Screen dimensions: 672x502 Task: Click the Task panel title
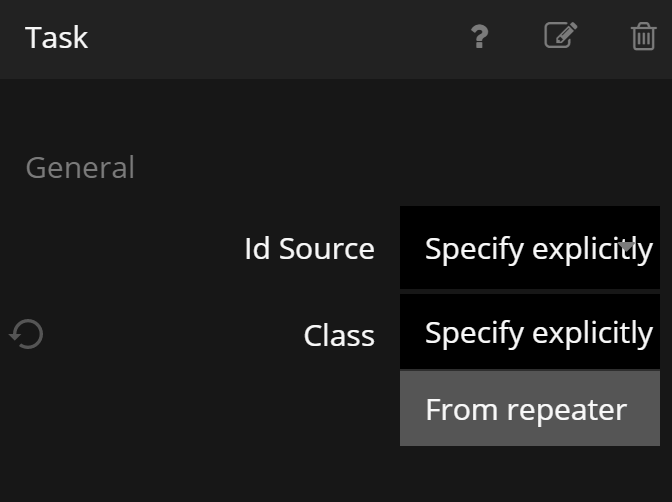tap(57, 38)
